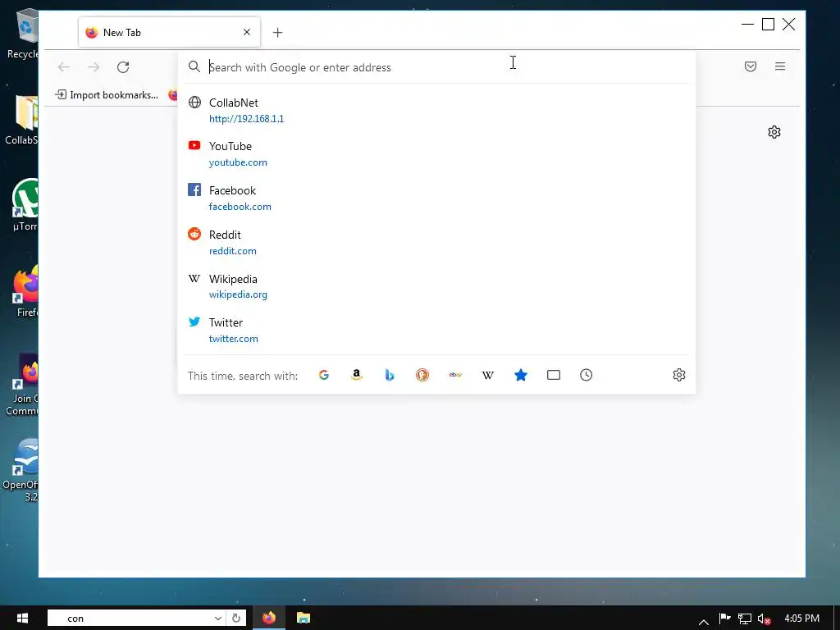The image size is (840, 630).
Task: Open new tab page personalize gear
Action: pos(774,132)
